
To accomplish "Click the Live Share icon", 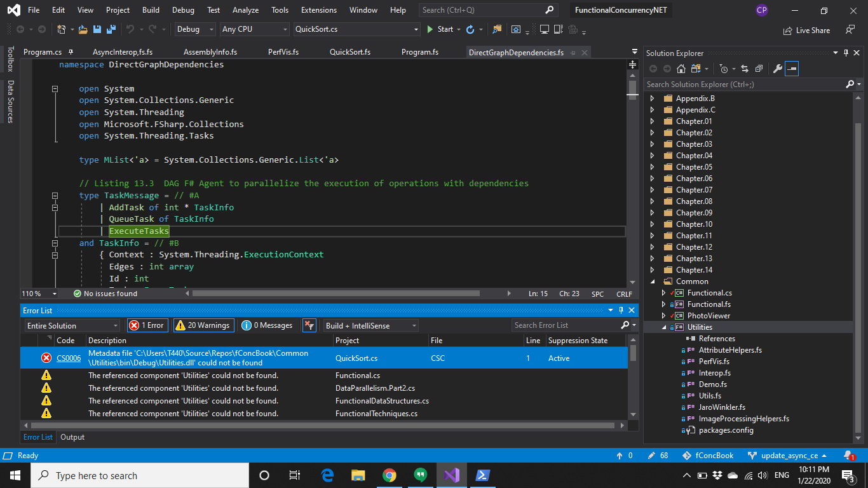I will point(806,30).
